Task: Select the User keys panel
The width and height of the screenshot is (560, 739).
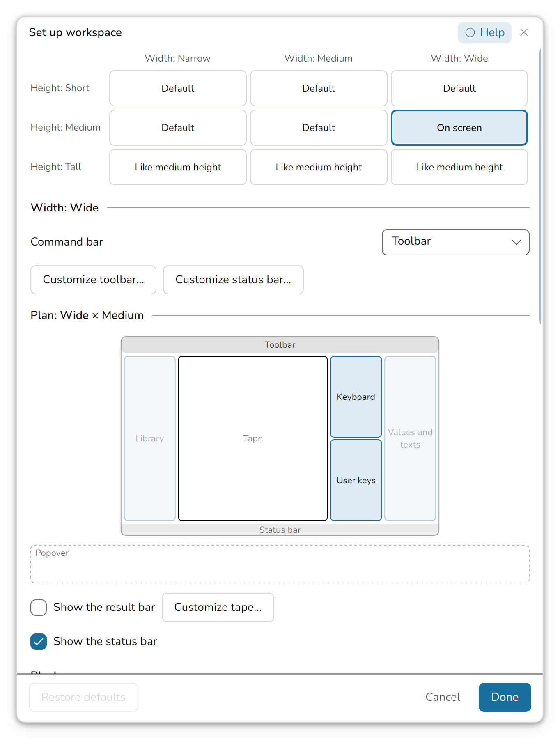Action: pos(356,480)
